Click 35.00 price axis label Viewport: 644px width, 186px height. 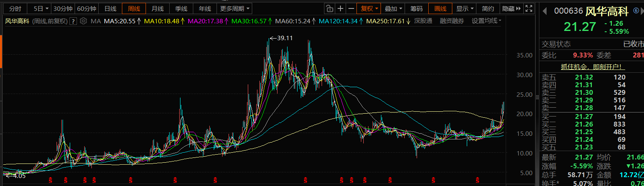point(524,55)
